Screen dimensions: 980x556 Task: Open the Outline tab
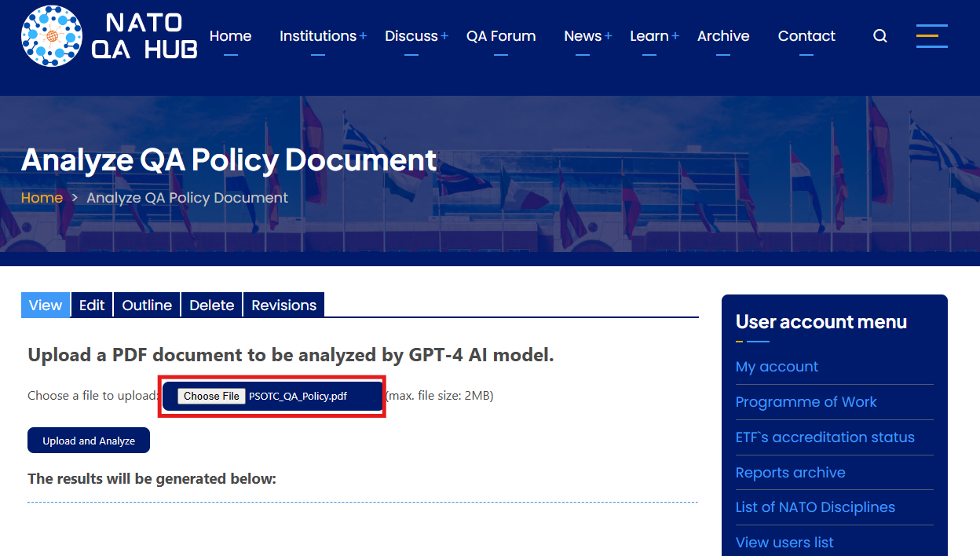147,305
